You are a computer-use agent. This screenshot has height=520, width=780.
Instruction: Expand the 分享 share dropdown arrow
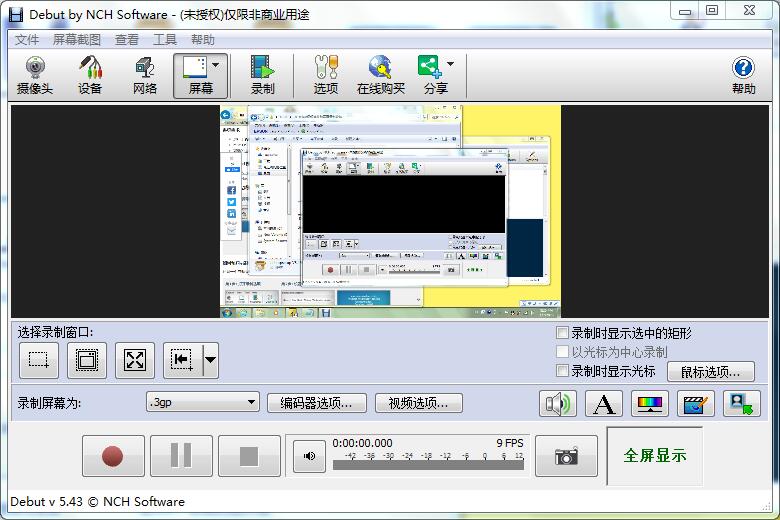coord(450,64)
